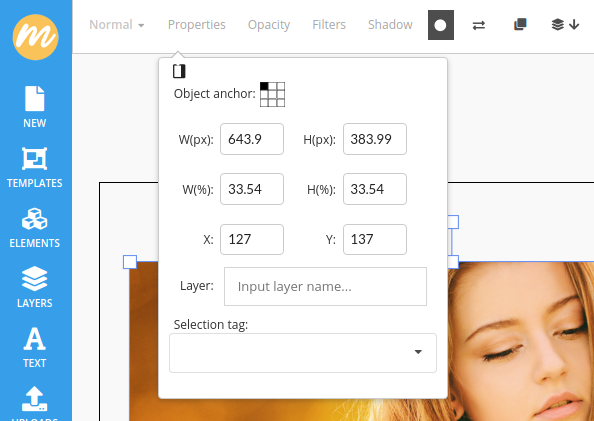594x421 pixels.
Task: Open the Elements panel
Action: (x=34, y=228)
